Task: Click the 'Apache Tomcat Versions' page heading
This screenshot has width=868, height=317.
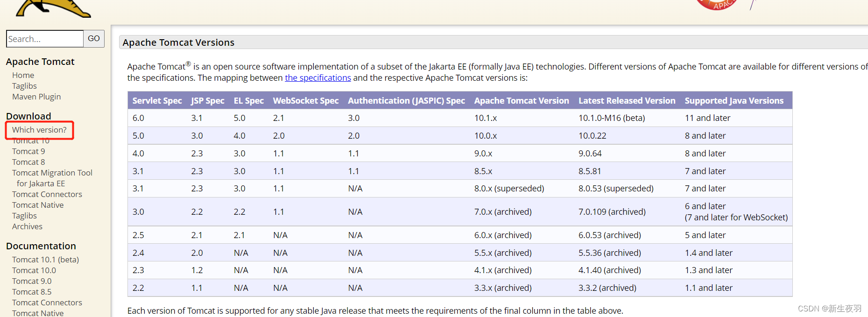Action: tap(178, 42)
